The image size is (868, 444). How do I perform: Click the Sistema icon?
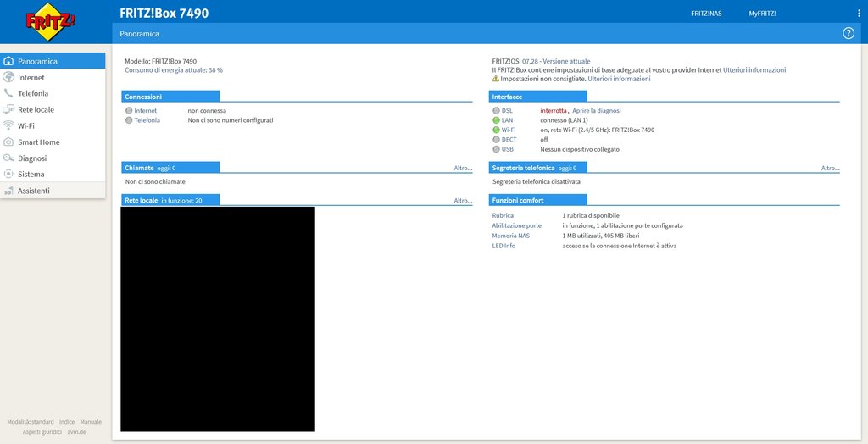click(x=8, y=174)
